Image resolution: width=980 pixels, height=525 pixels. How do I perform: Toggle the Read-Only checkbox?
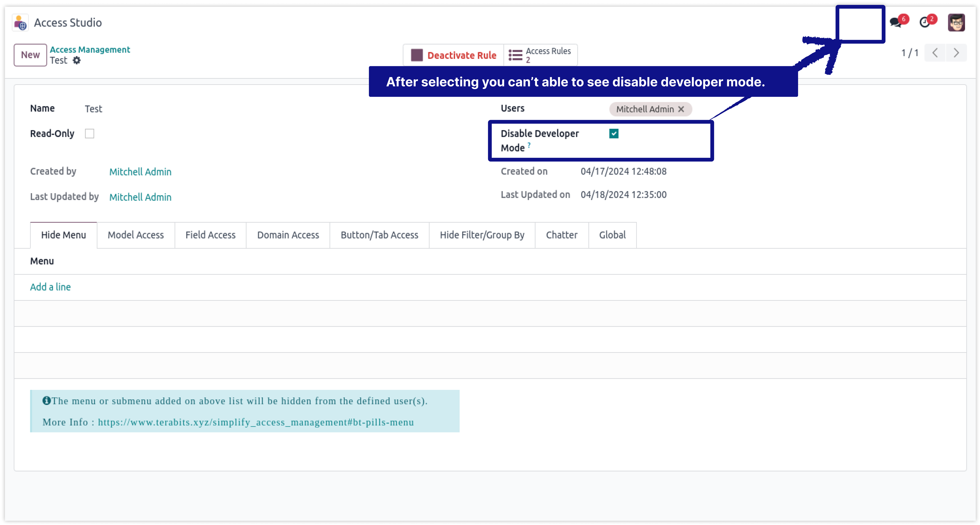pyautogui.click(x=89, y=134)
